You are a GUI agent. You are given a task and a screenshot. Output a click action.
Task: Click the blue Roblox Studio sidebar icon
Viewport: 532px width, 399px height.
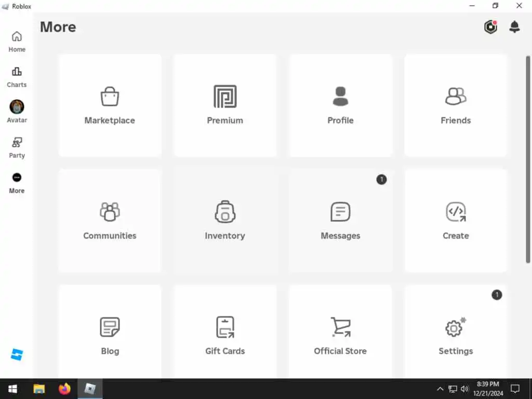[17, 354]
